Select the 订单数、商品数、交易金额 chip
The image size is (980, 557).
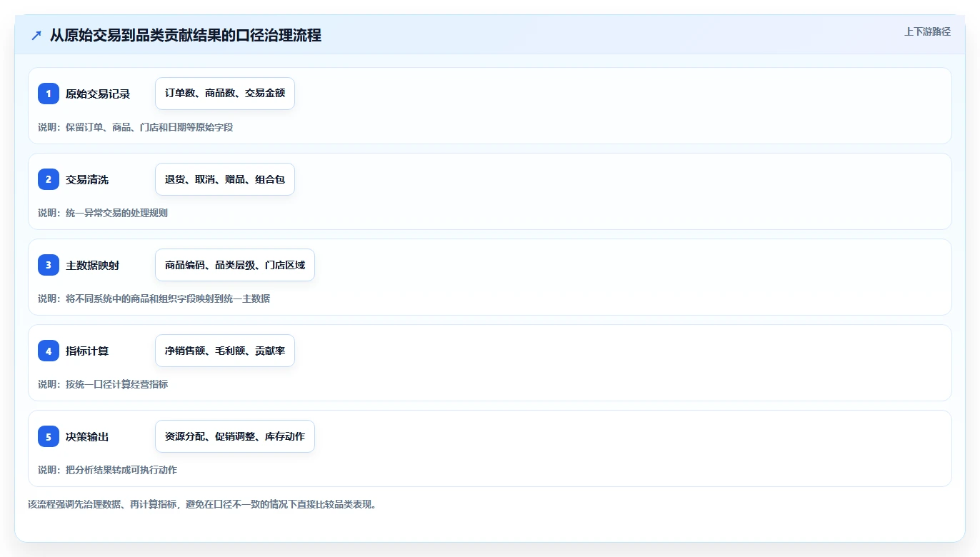(x=225, y=94)
